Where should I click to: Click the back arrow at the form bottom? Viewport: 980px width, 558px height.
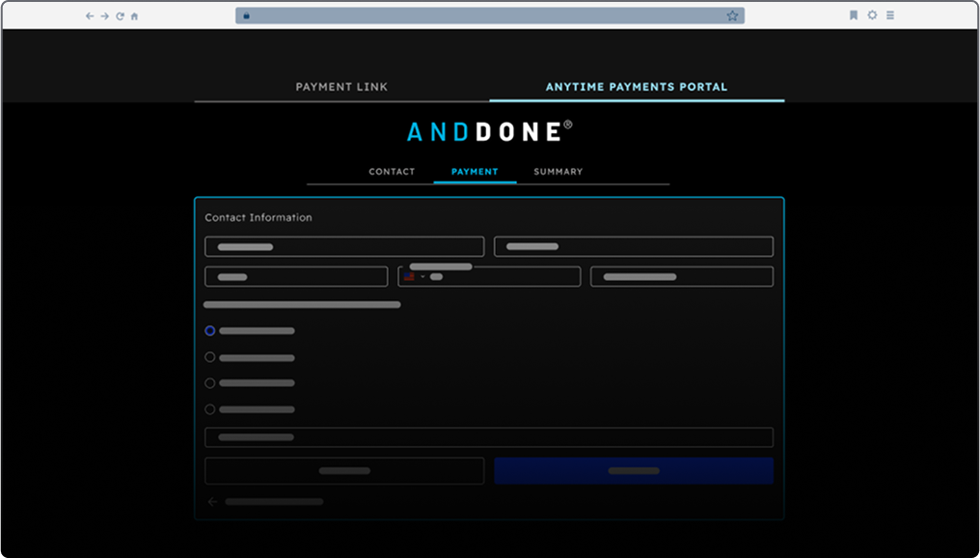212,502
